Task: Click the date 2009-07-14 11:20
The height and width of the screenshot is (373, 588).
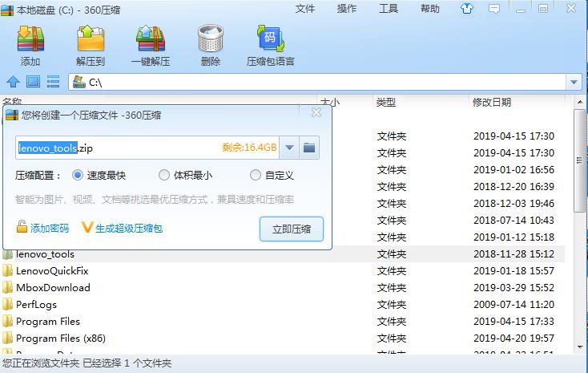Action: pyautogui.click(x=513, y=305)
